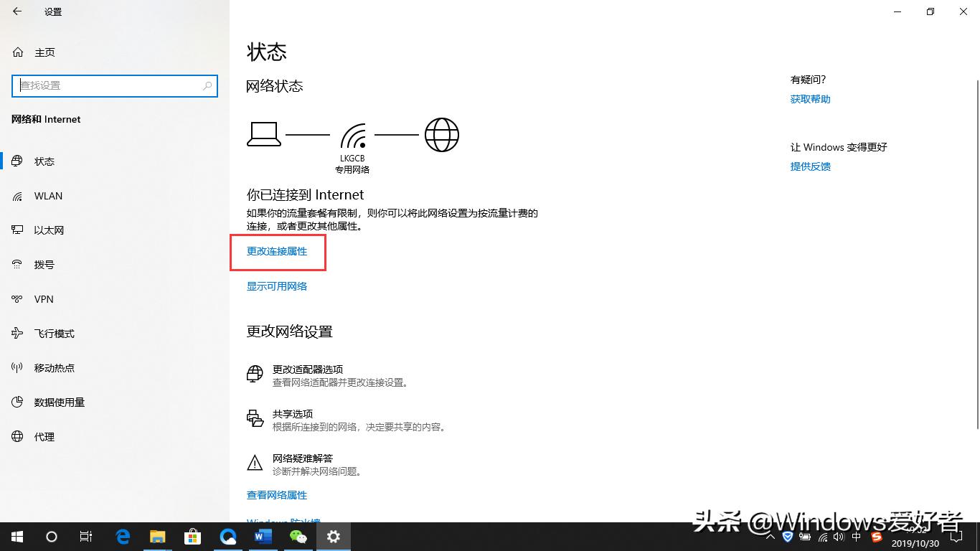Switch input method via 中 tray indicator
980x551 pixels.
pyautogui.click(x=857, y=536)
